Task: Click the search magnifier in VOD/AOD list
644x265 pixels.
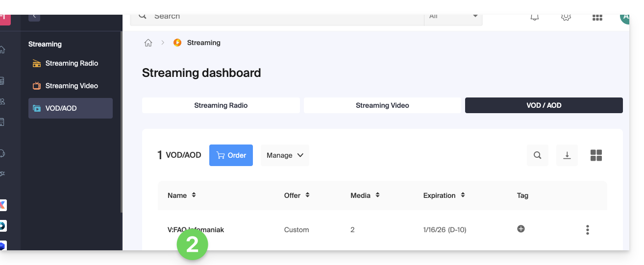Action: (538, 155)
